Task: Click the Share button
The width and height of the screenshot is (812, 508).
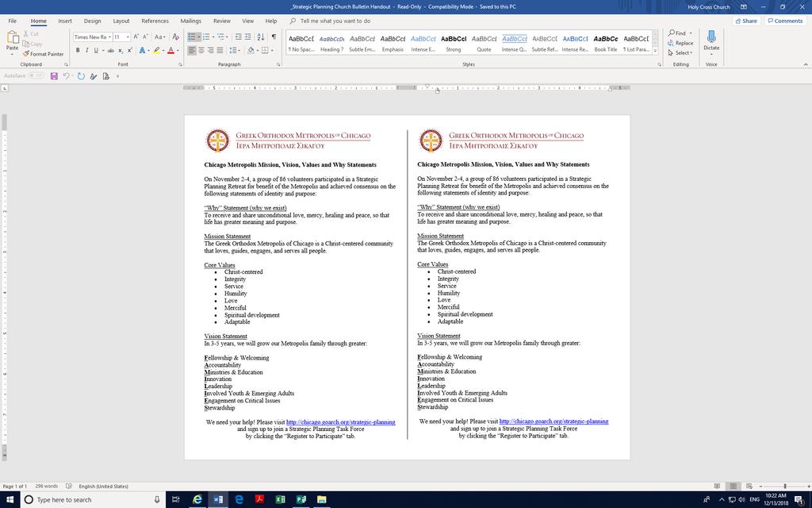Action: pyautogui.click(x=746, y=21)
